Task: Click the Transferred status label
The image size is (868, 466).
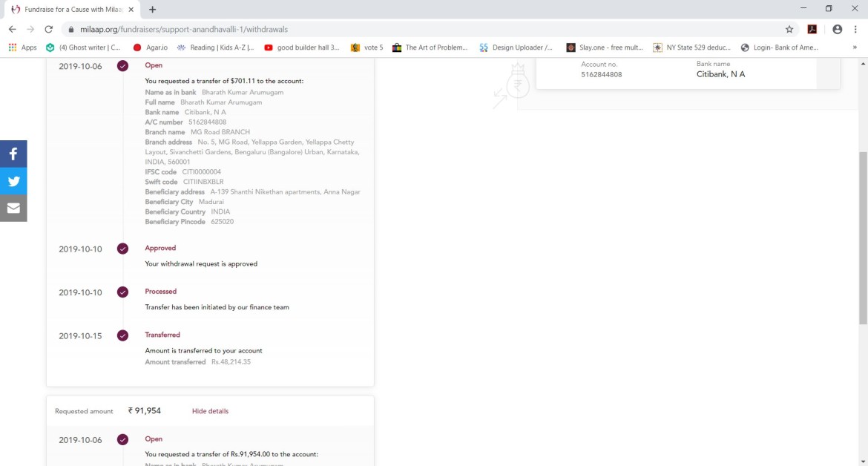Action: tap(162, 335)
